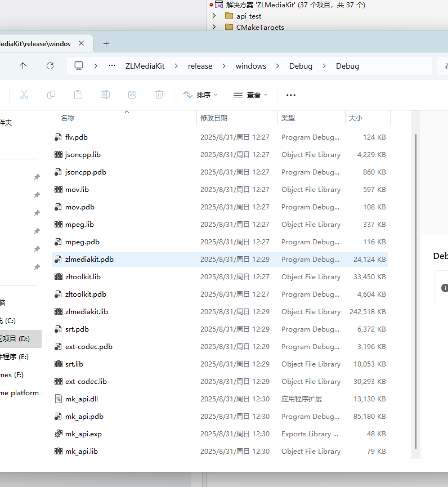448x487 pixels.
Task: Click the Share icon in toolbar
Action: click(132, 95)
